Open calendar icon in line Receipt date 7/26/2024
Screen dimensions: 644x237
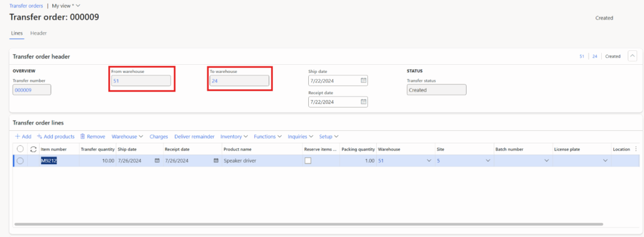216,160
